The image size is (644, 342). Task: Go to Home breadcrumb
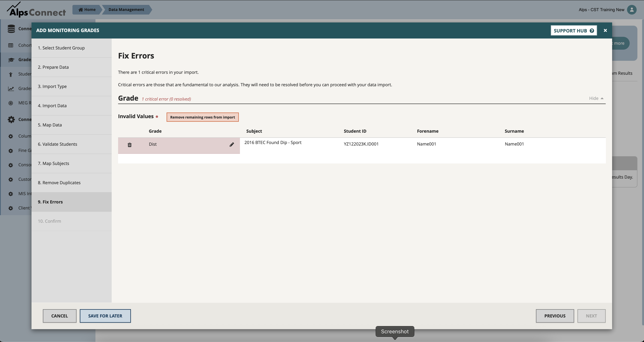pyautogui.click(x=87, y=9)
